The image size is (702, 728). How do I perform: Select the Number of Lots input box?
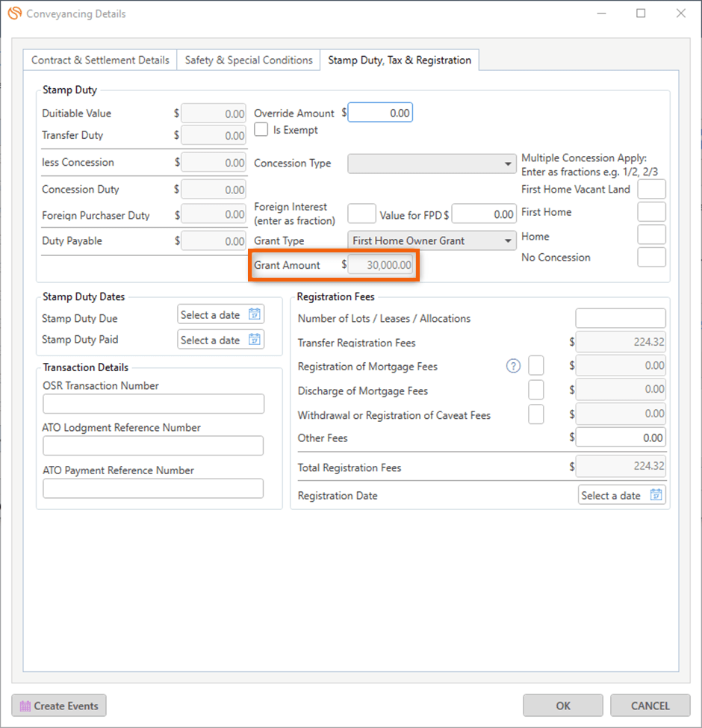pos(621,319)
